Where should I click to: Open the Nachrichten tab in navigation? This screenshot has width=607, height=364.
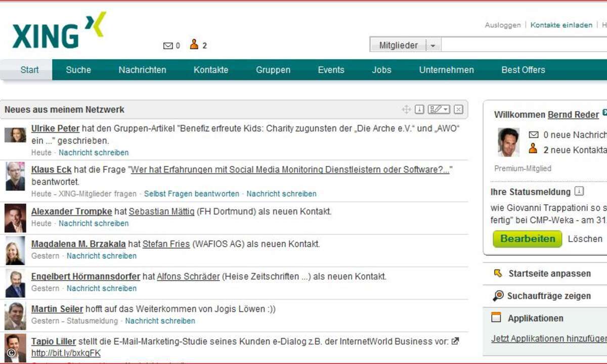point(142,70)
